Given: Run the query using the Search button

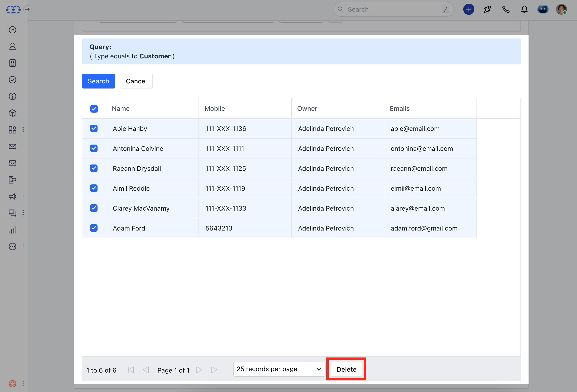Looking at the screenshot, I should [98, 81].
